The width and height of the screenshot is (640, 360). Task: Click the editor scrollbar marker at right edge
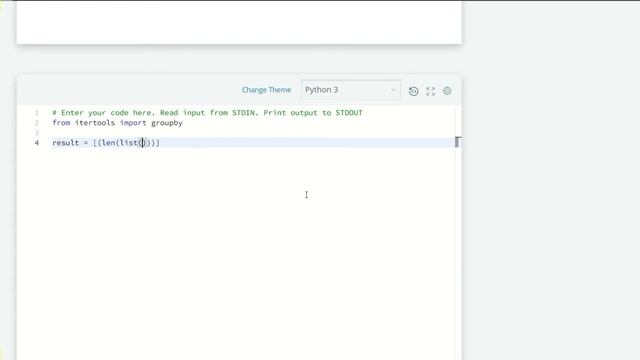click(x=458, y=142)
